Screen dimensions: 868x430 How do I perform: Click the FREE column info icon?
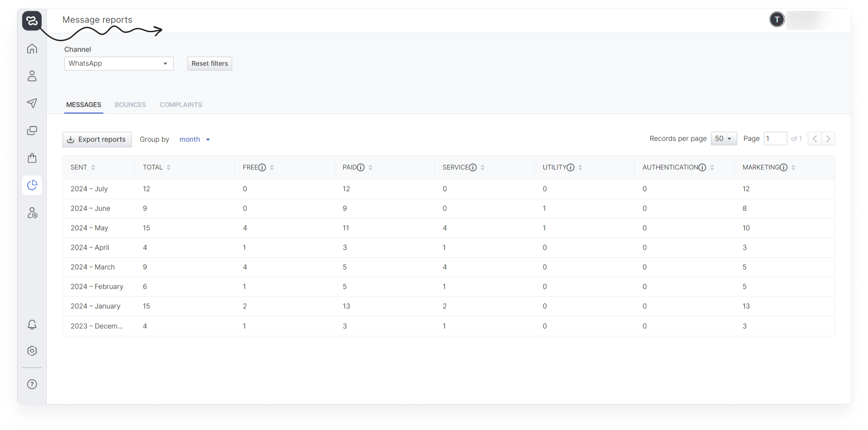tap(262, 167)
